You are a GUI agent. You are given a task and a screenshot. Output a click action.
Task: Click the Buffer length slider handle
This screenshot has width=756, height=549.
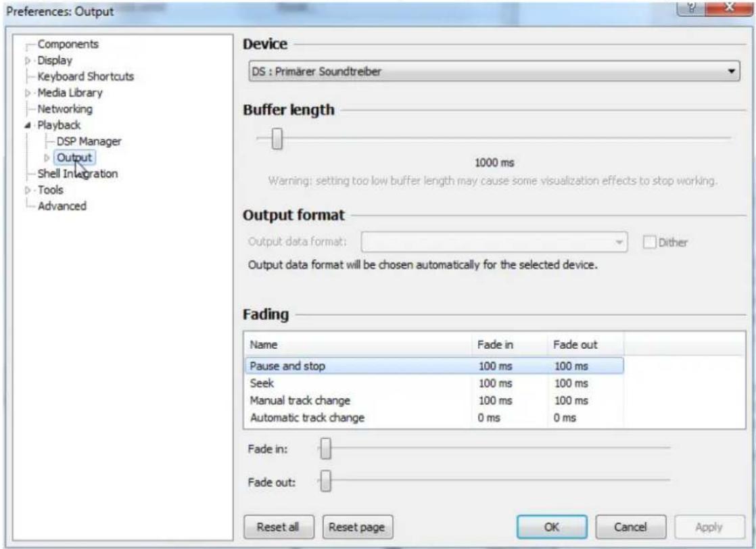coord(277,139)
